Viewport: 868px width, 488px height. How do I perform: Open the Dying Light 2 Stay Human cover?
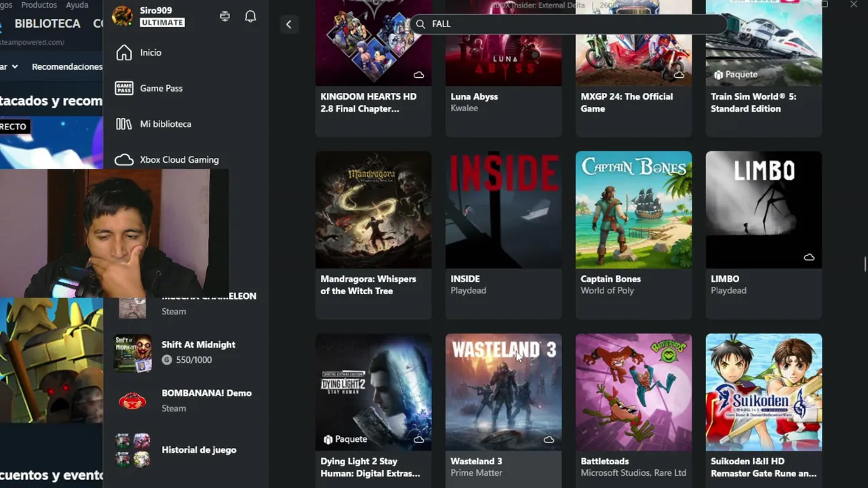coord(373,392)
